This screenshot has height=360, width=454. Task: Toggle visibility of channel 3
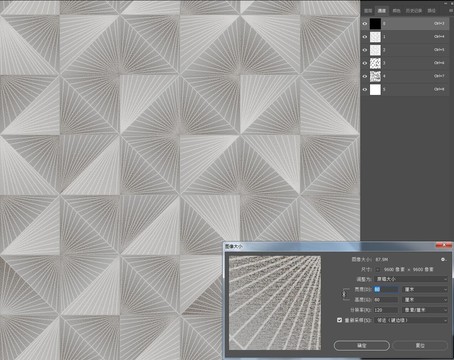(x=365, y=63)
